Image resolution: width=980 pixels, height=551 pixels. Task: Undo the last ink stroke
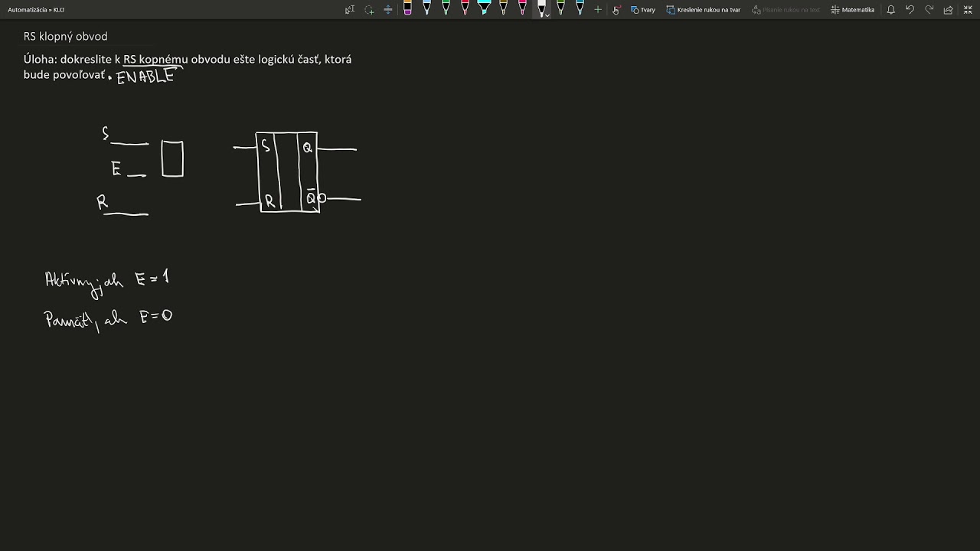[910, 10]
